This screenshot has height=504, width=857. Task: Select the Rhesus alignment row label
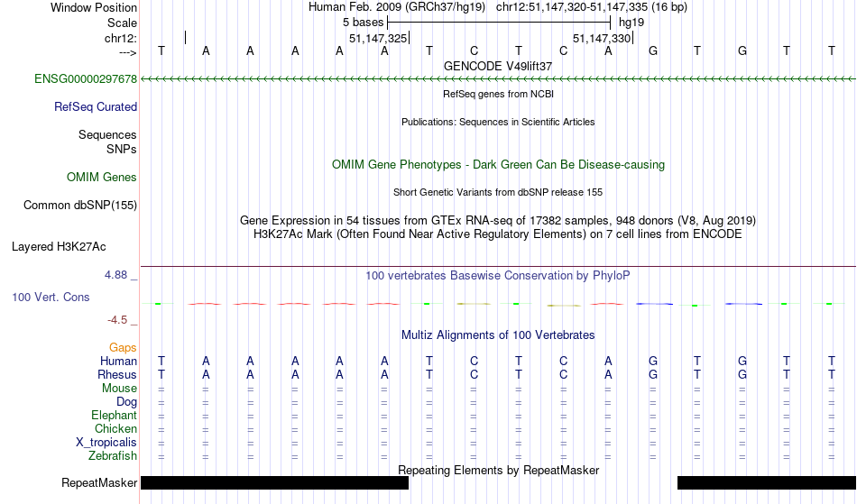coord(117,374)
